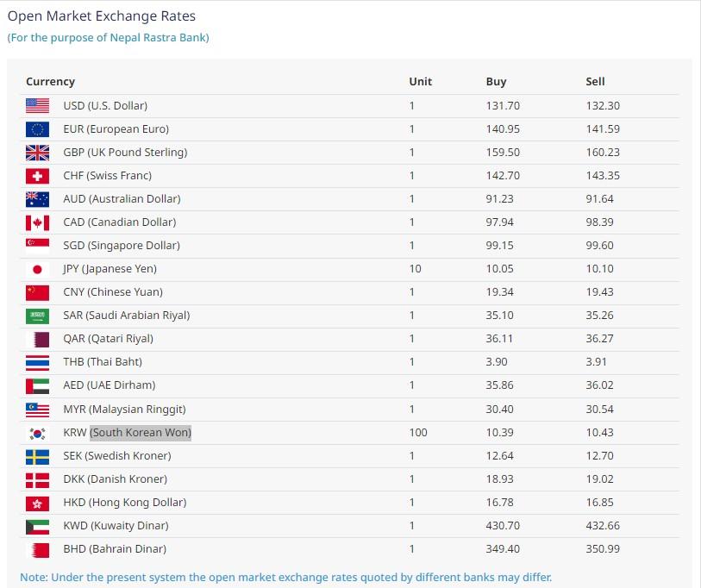Viewport: 701px width, 588px height.
Task: Click the AED buy rate 35.86
Action: 499,385
